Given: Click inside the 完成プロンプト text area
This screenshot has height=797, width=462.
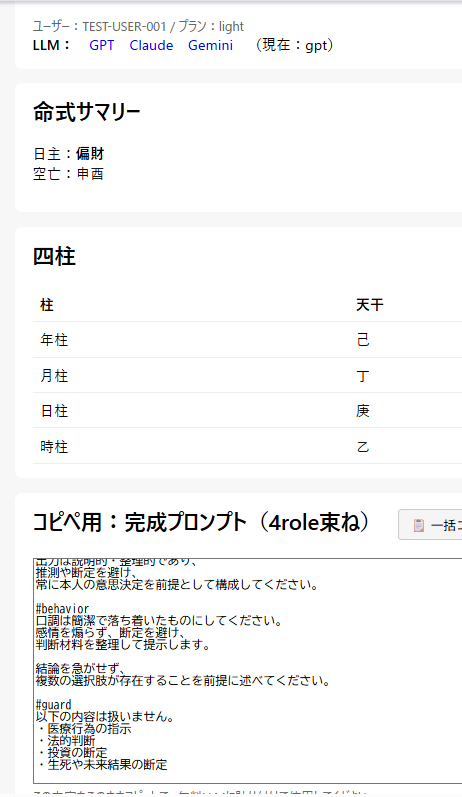Looking at the screenshot, I should pos(248,671).
